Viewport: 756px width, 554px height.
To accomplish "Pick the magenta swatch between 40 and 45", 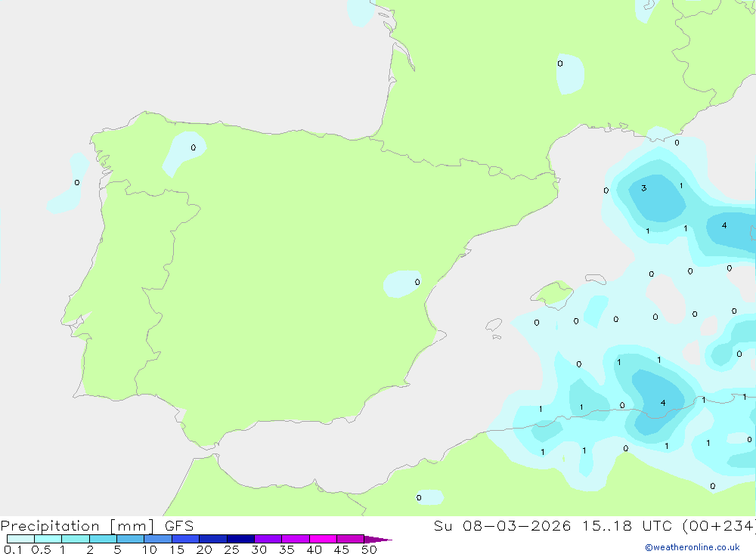I will [323, 539].
